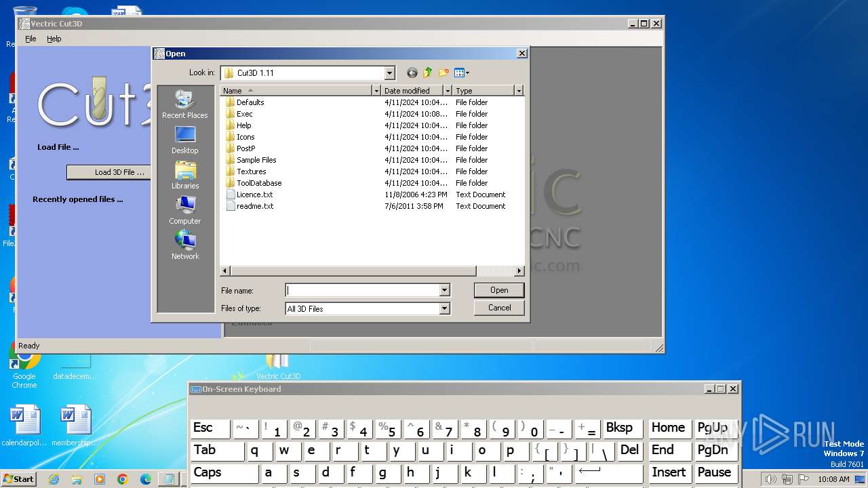The width and height of the screenshot is (868, 488).
Task: Sort files by Date modified column
Action: pos(412,90)
